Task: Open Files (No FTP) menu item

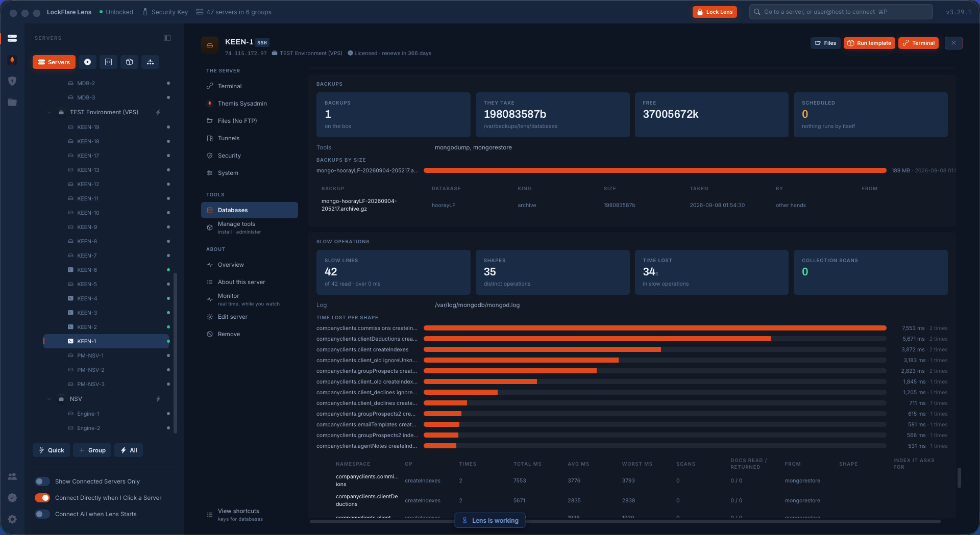Action: coord(250,121)
